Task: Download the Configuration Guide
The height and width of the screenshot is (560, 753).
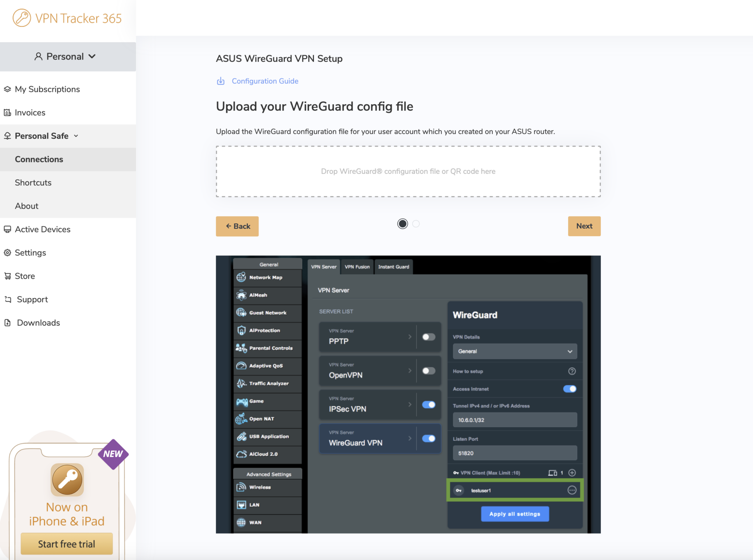Action: pos(265,81)
